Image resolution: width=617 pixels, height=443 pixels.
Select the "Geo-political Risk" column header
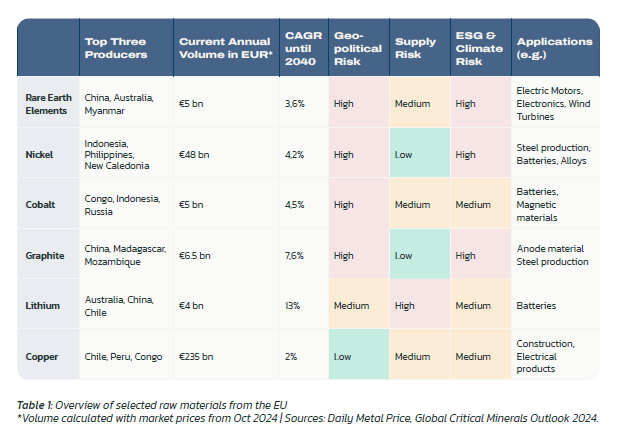pos(355,48)
